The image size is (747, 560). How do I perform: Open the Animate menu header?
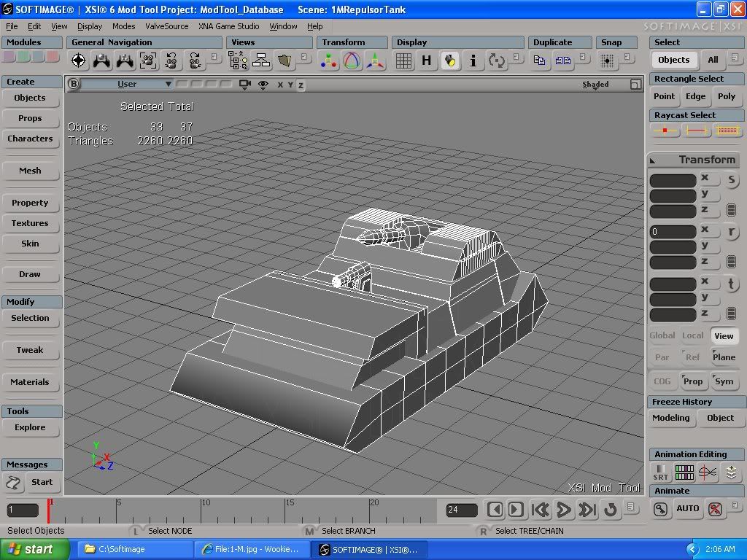[696, 491]
